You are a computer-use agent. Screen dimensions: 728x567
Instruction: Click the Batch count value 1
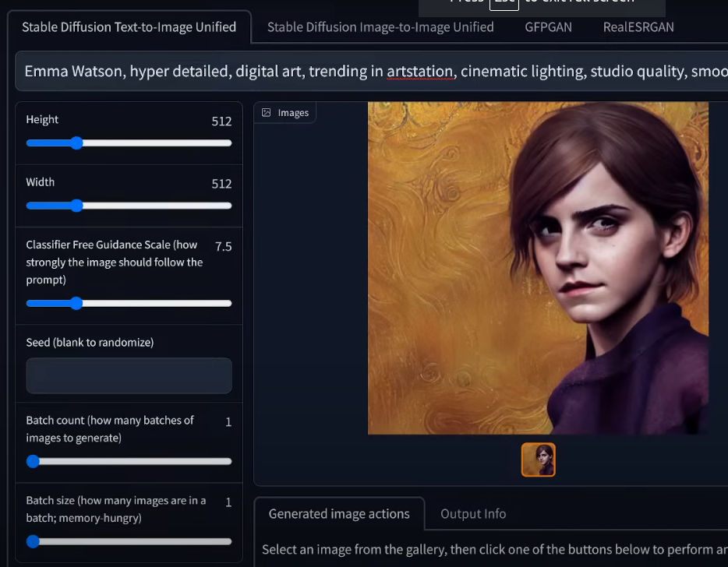click(x=228, y=422)
